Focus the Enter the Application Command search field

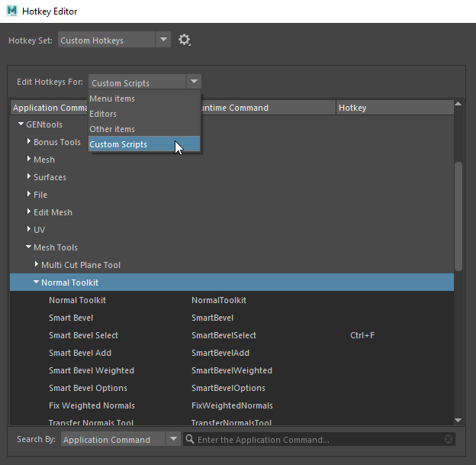click(x=320, y=439)
